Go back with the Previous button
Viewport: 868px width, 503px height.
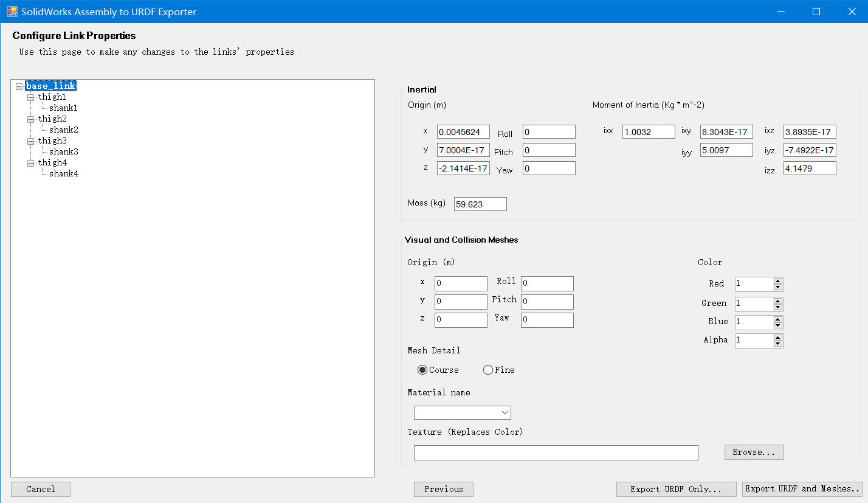tap(444, 489)
